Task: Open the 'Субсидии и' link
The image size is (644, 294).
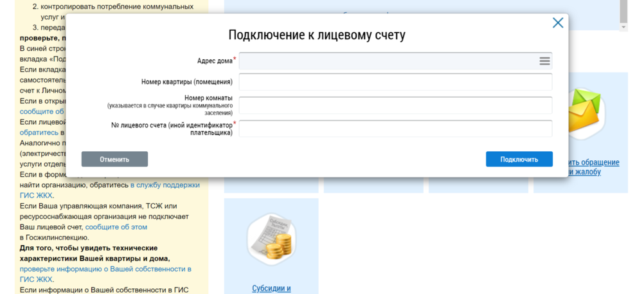Action: (x=271, y=288)
